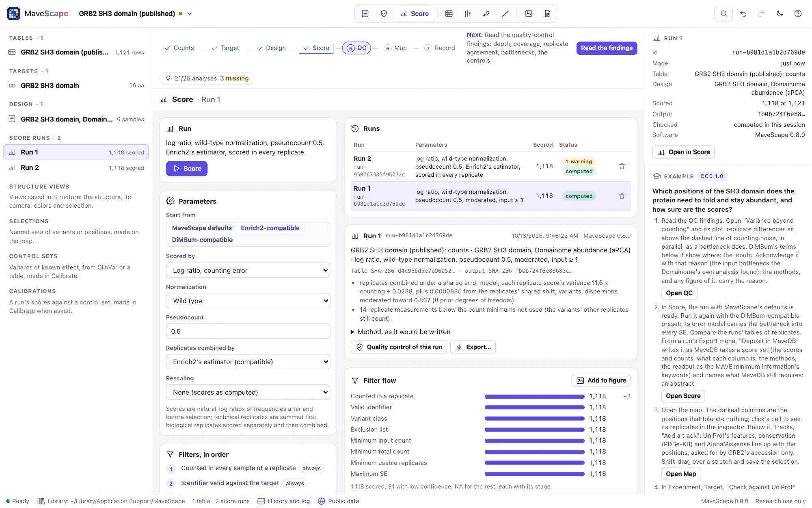Screen dimensions: 812x508
Task: Click the Add to figure button
Action: [x=601, y=380]
